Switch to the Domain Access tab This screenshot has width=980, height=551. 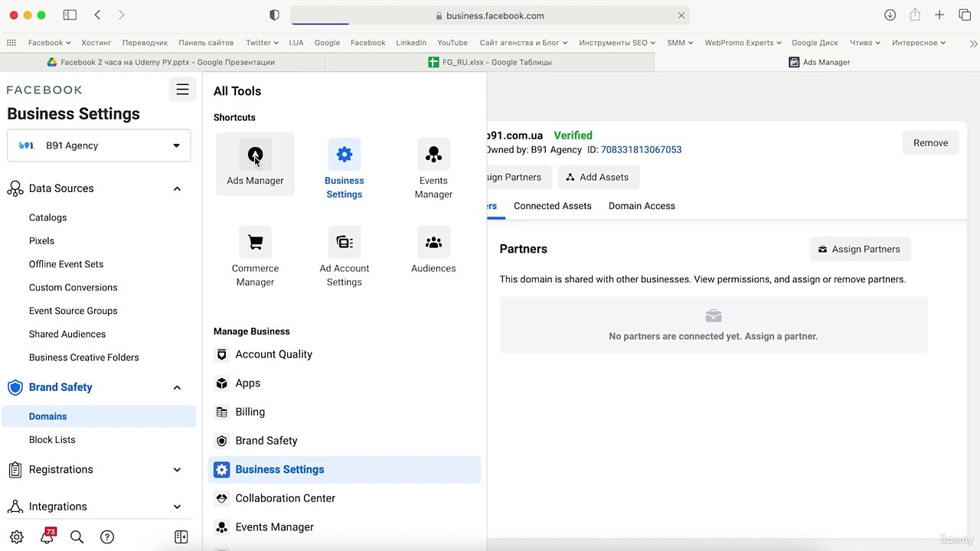point(642,206)
